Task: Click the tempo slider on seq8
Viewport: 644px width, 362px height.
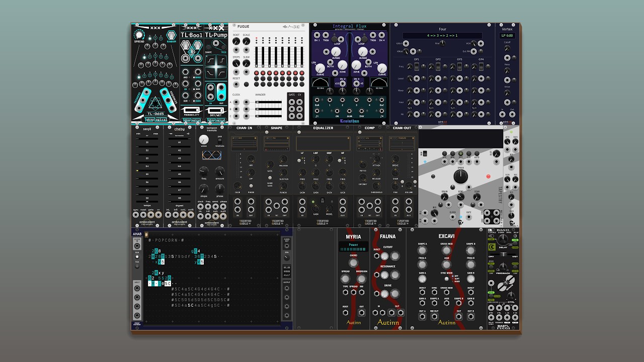Action: click(x=147, y=202)
